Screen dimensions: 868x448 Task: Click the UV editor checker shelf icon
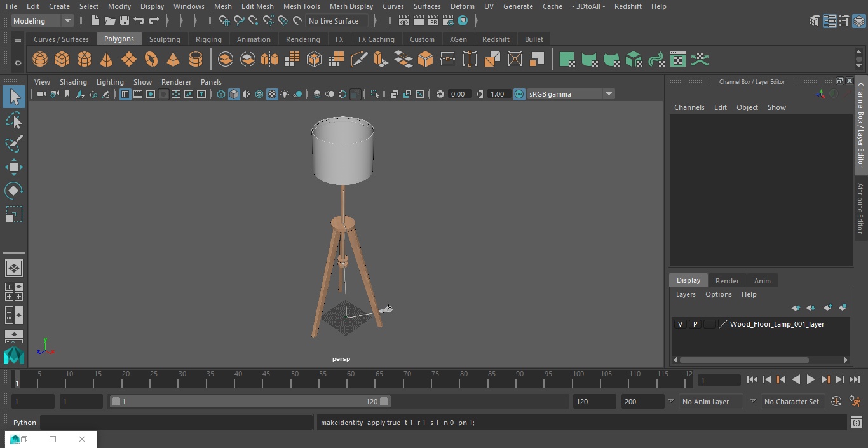point(678,60)
